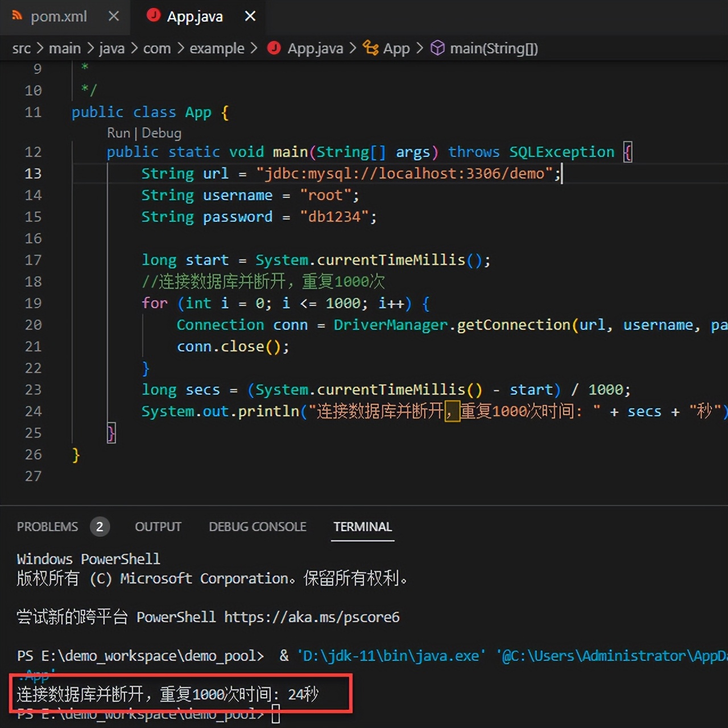Switch to the DEBUG CONSOLE panel
728x728 pixels.
coord(257,527)
